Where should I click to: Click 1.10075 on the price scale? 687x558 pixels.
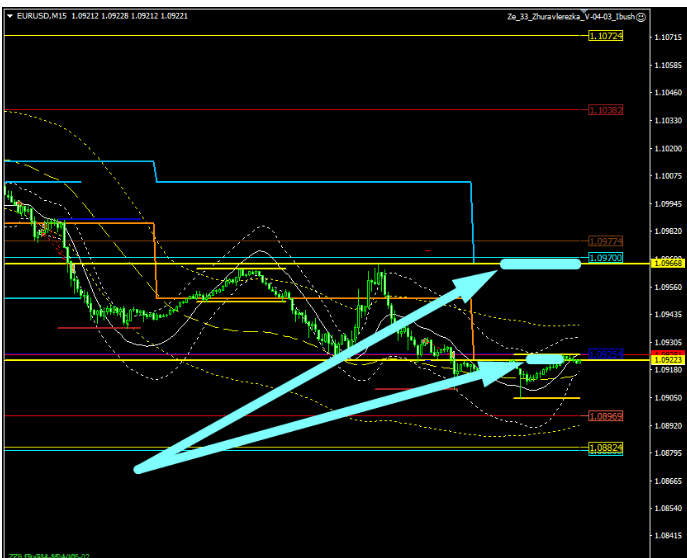(668, 176)
